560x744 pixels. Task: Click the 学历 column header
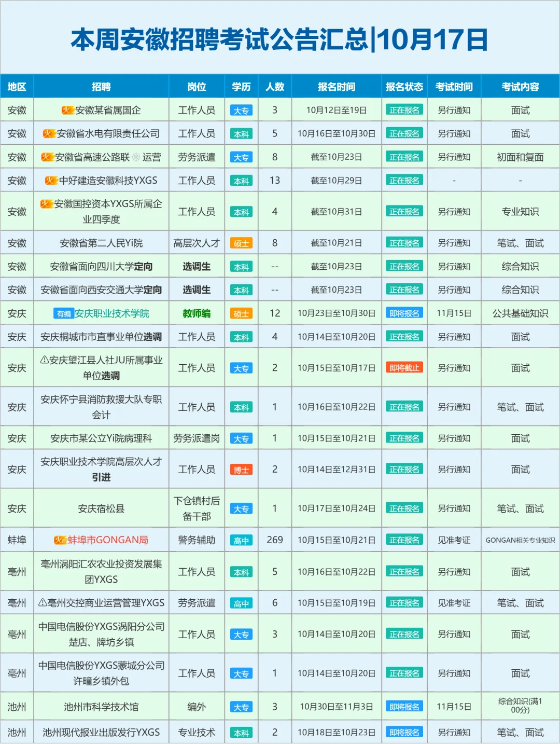(x=241, y=87)
